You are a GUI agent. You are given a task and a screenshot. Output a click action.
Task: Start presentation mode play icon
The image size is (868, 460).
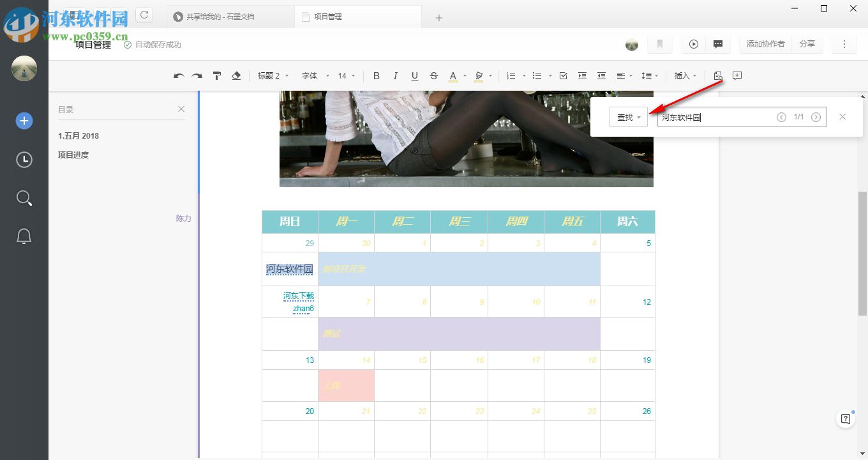(694, 44)
